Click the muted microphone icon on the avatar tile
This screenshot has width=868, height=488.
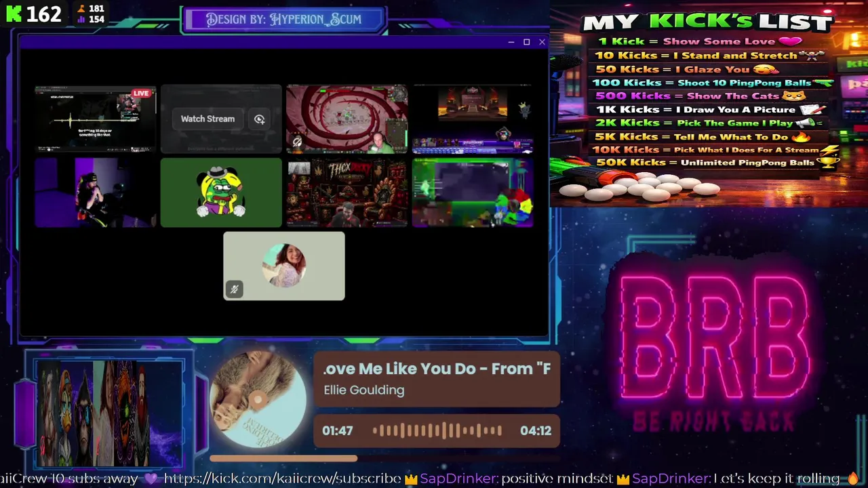234,289
